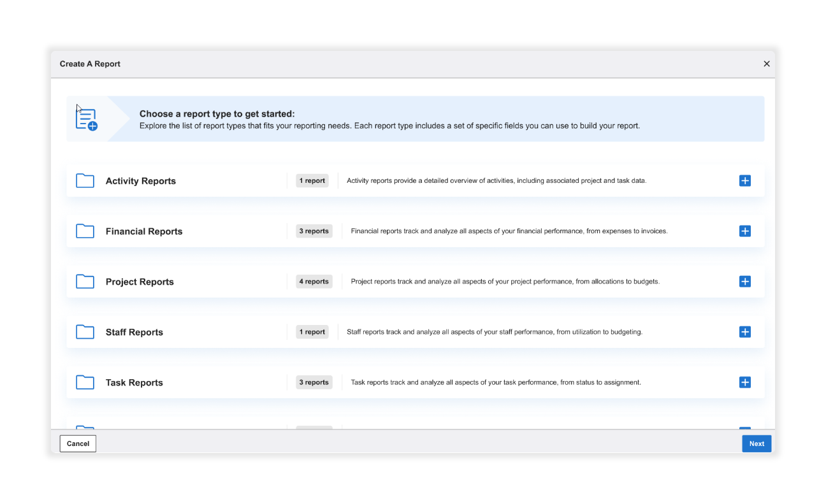Viewport: 826px width, 504px height.
Task: Click the Next button
Action: click(757, 443)
